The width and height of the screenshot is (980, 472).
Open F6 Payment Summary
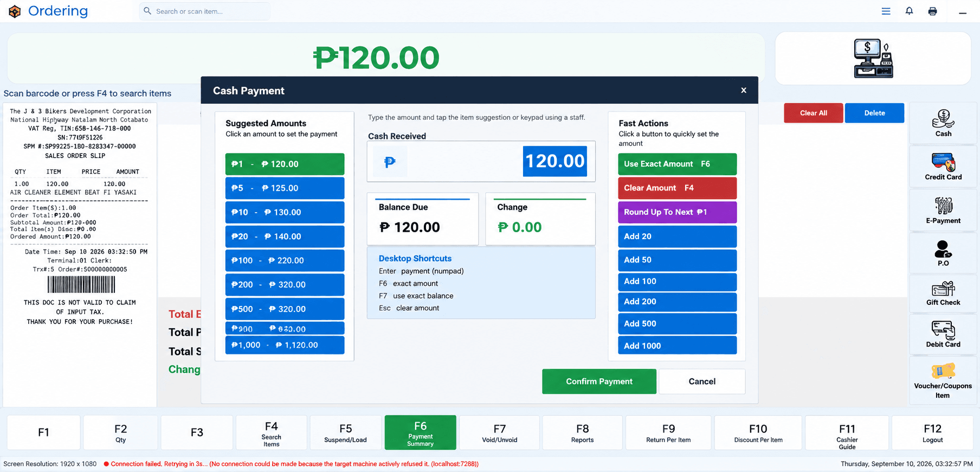(420, 432)
